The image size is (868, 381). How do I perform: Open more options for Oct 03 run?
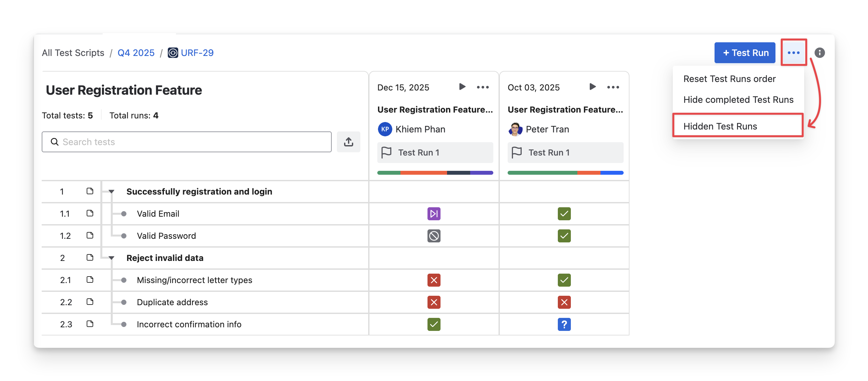coord(613,87)
